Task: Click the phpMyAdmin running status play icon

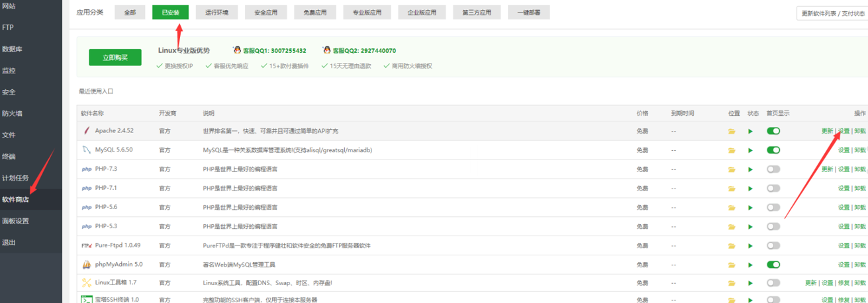Action: (751, 265)
